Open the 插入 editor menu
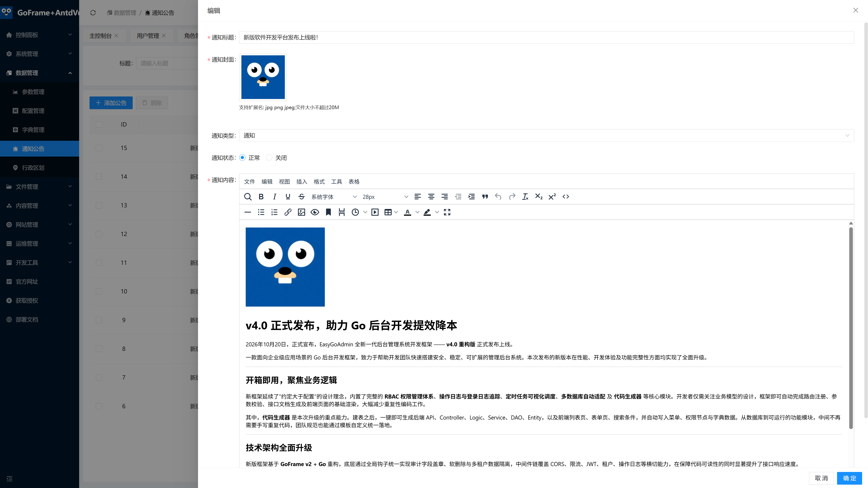This screenshot has width=868, height=488. [302, 182]
